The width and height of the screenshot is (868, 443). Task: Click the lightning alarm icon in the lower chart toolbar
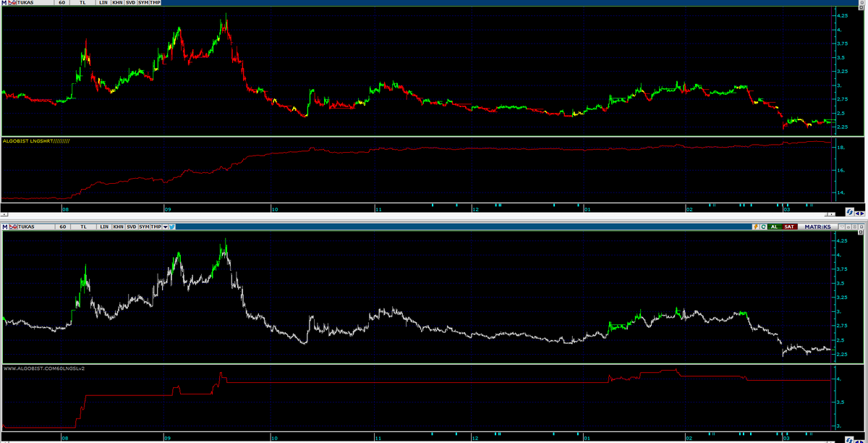[756, 227]
